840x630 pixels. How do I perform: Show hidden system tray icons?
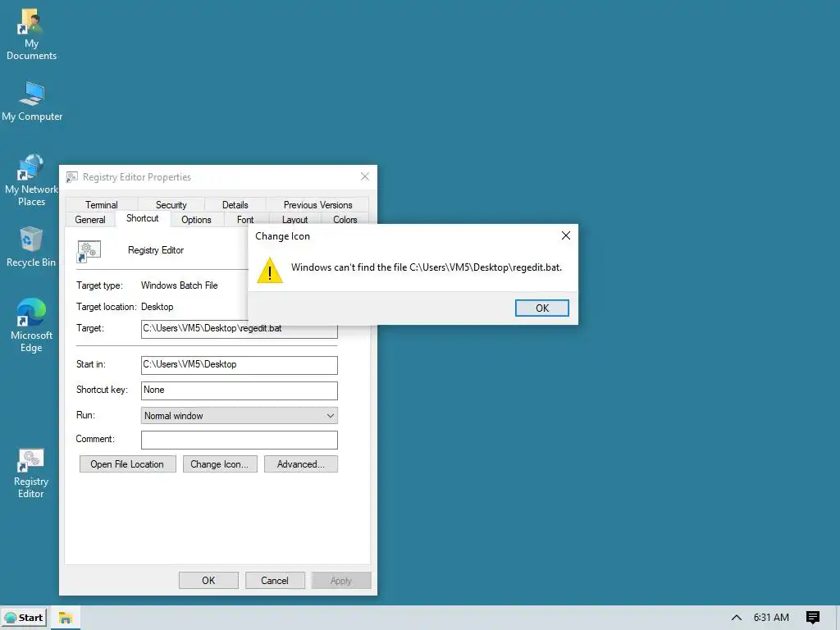click(737, 618)
